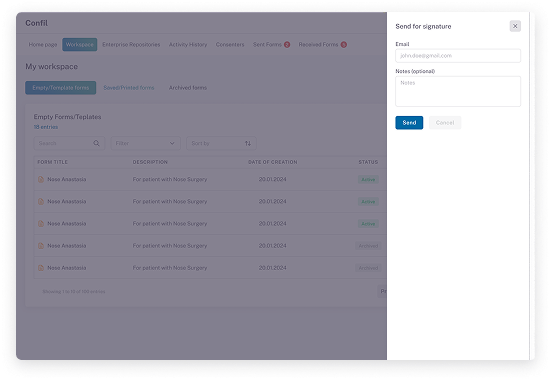The image size is (552, 380).
Task: Open Received Forms tab
Action: pos(318,45)
